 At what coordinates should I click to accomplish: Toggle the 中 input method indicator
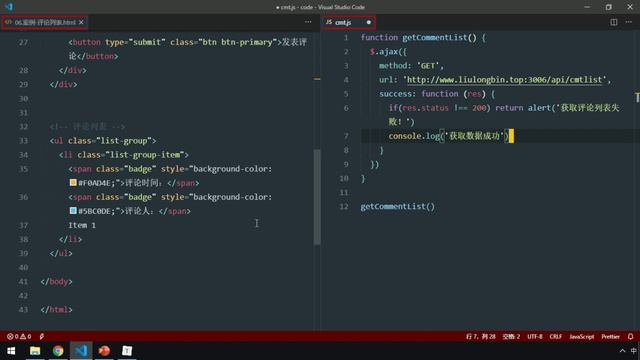633,351
